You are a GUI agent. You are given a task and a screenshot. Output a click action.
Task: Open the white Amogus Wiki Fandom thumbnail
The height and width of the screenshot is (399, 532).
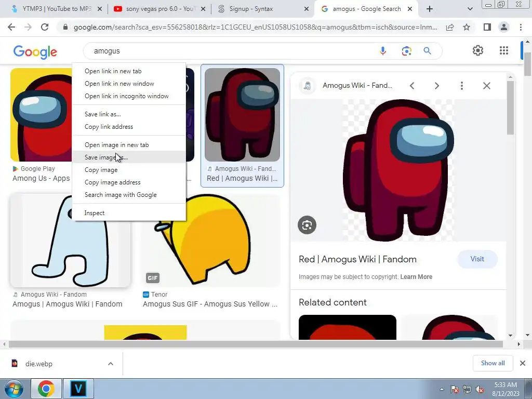(70, 240)
